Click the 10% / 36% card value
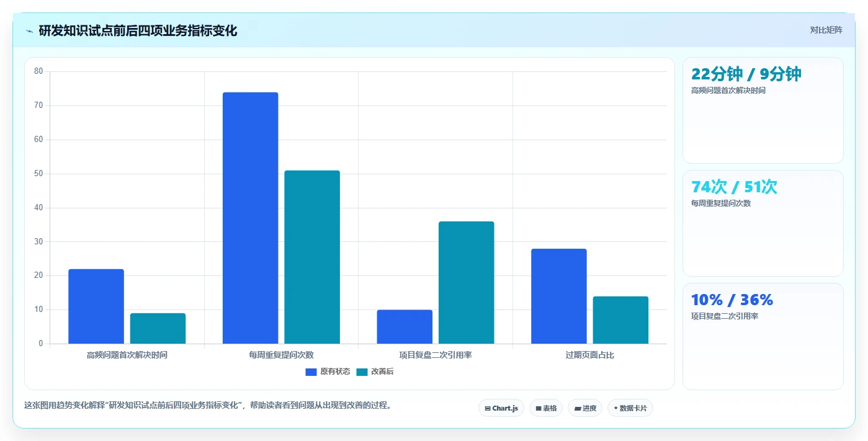 (x=732, y=300)
